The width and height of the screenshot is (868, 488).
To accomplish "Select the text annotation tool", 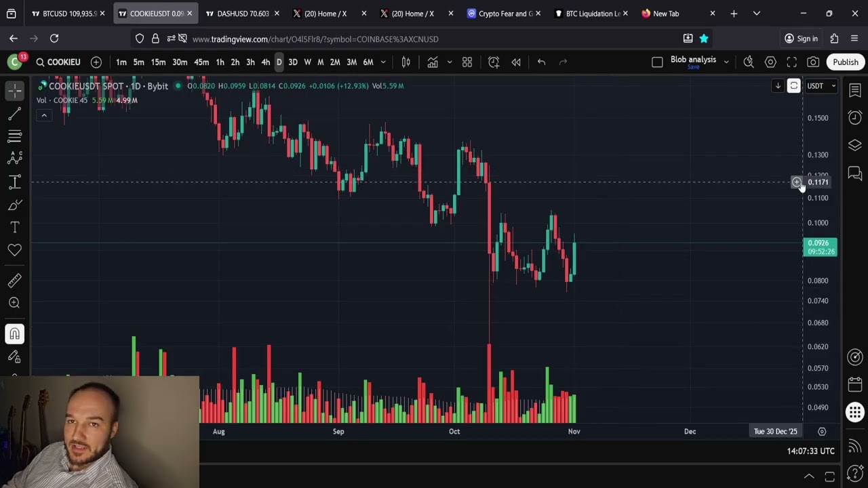I will (15, 227).
